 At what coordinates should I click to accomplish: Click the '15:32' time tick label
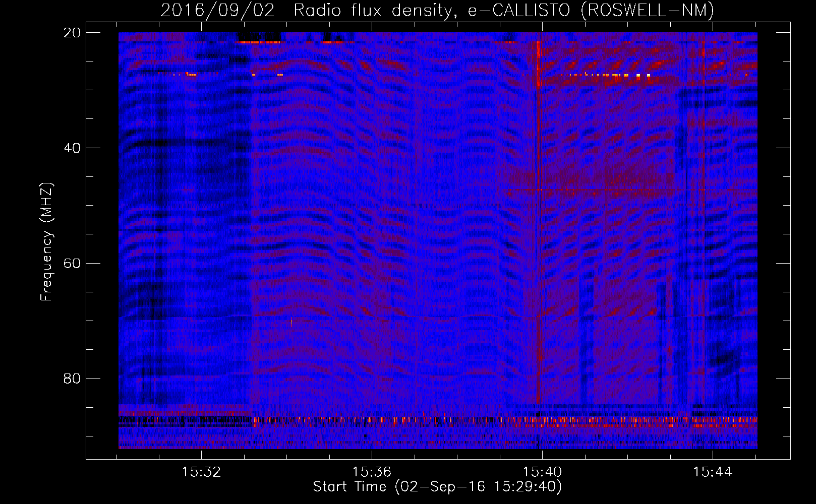[201, 472]
